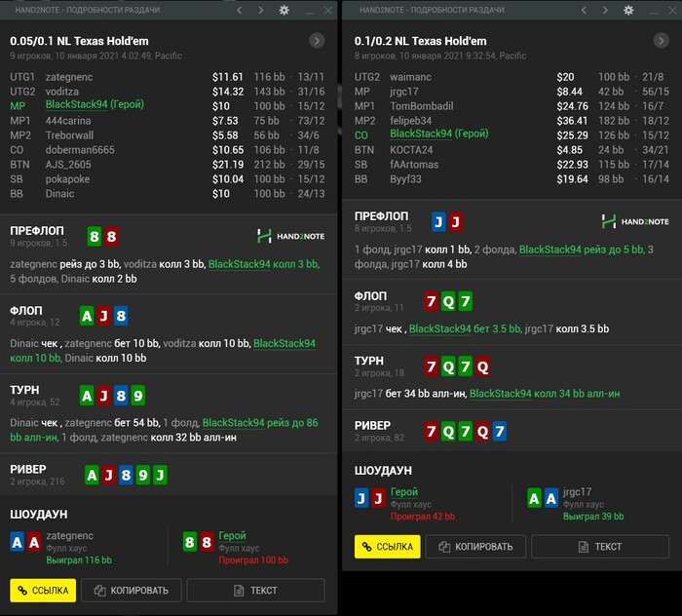Click stack value $36.41 for felipeb34
Screen dimensions: 682x616
tap(573, 121)
